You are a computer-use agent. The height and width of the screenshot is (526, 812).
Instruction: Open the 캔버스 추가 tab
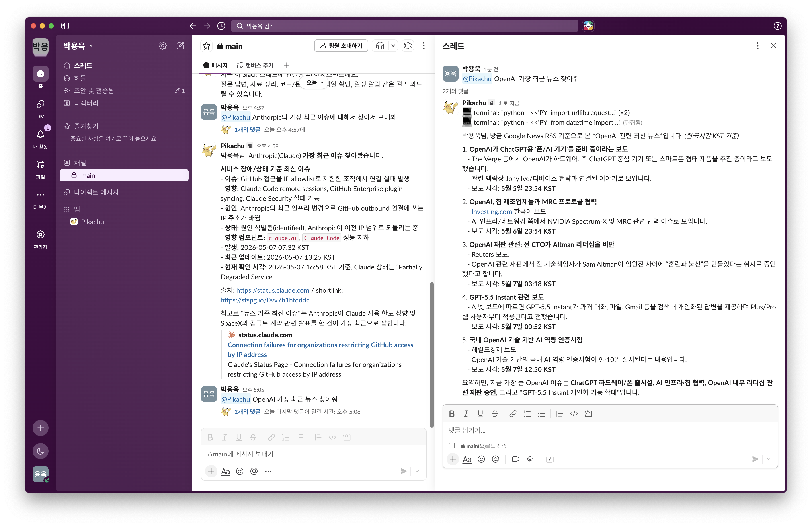pyautogui.click(x=255, y=65)
